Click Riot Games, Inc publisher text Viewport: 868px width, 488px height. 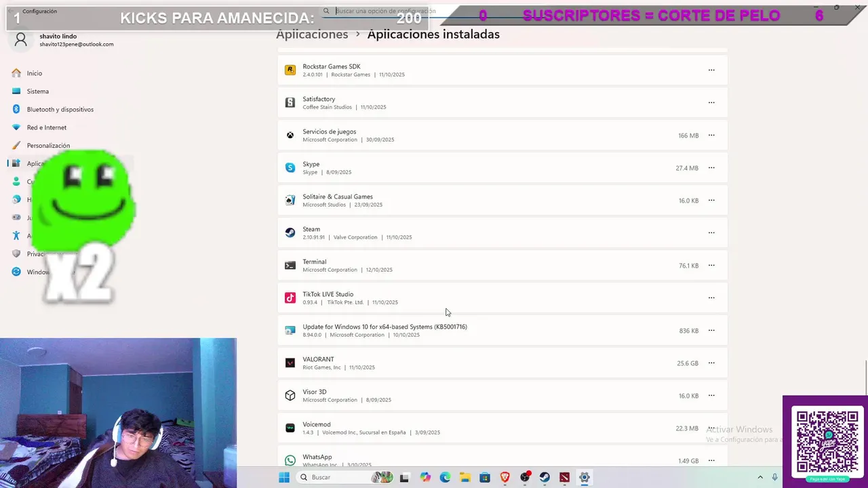click(x=321, y=367)
